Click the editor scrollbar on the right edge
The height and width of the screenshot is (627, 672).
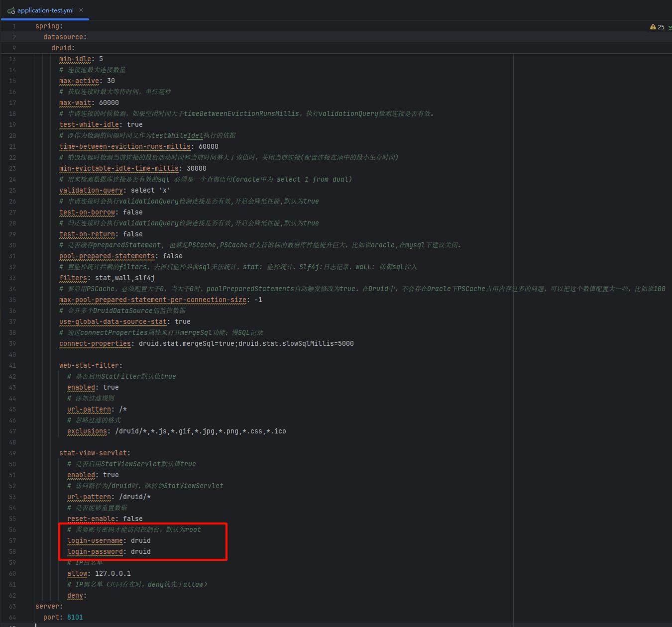tap(670, 299)
